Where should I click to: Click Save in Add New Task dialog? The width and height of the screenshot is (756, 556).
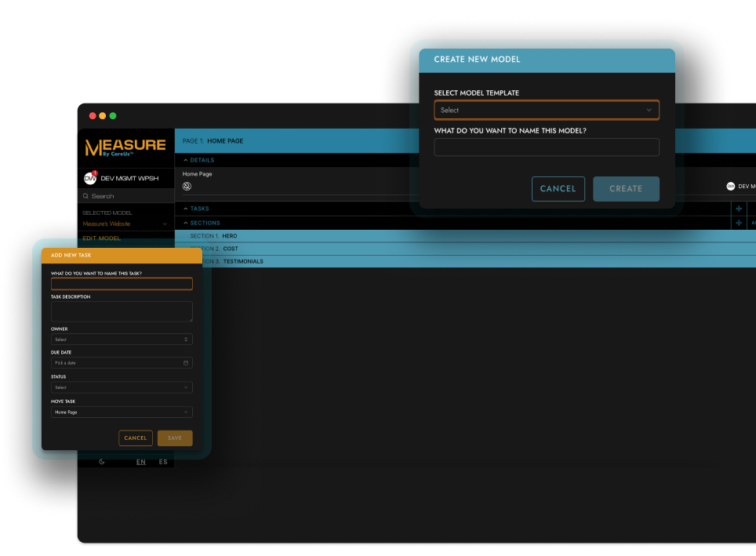[175, 438]
